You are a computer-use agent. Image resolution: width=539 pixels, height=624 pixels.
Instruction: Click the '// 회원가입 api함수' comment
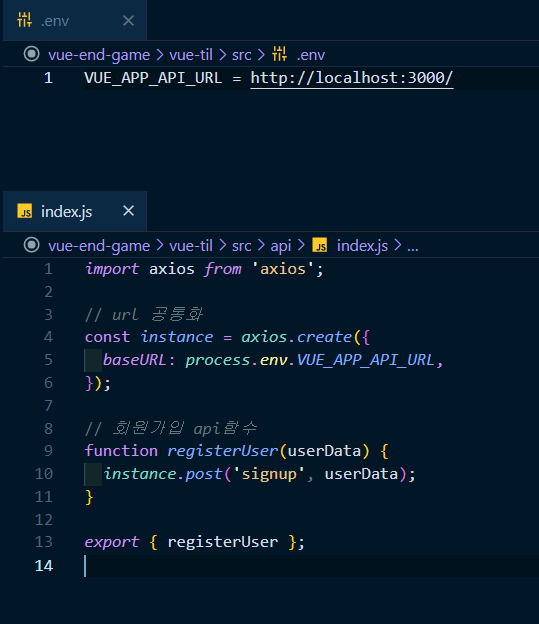click(171, 429)
